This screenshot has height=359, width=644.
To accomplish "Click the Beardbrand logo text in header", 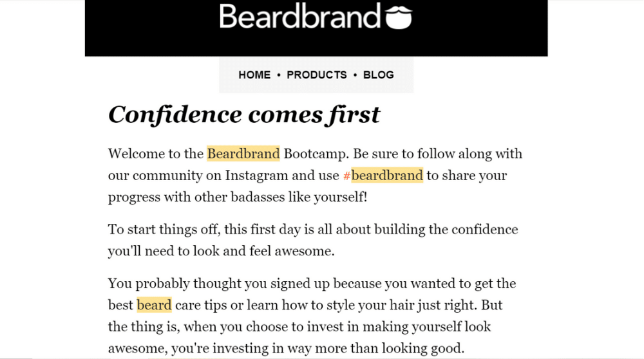I will click(300, 17).
